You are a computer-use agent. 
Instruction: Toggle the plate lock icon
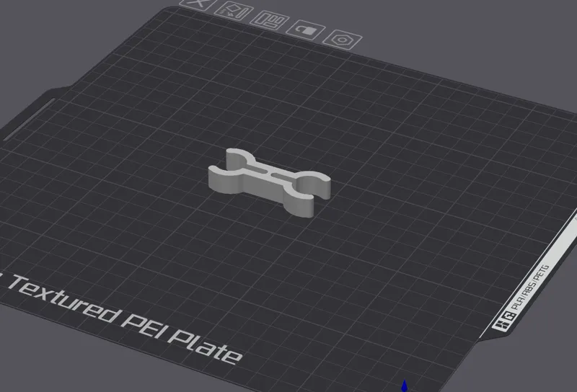[306, 30]
